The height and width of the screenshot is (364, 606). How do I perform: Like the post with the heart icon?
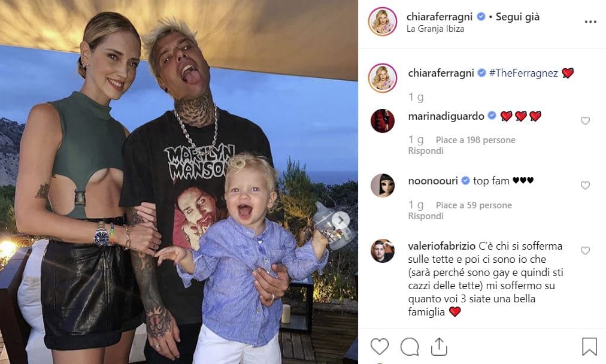tap(380, 346)
